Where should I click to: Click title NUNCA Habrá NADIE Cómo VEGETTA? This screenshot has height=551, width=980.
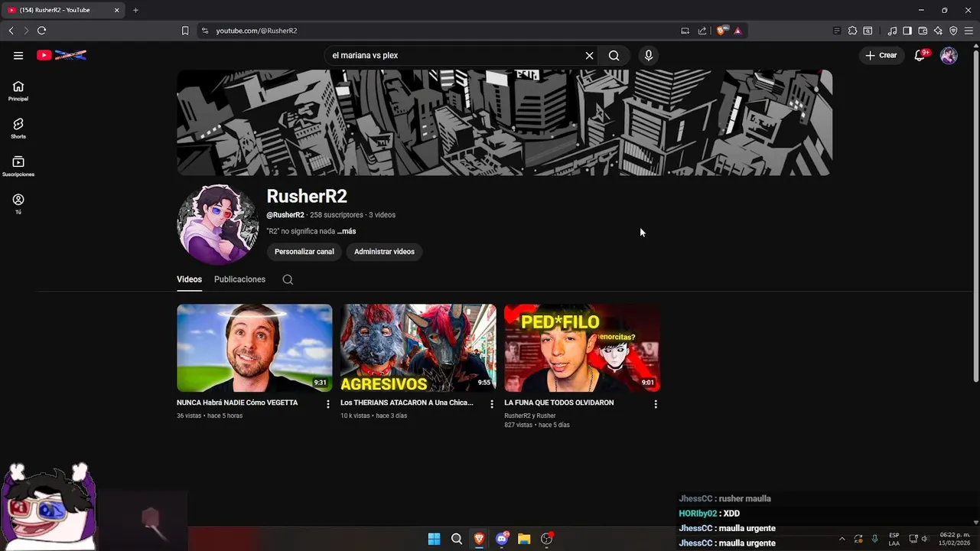(237, 403)
